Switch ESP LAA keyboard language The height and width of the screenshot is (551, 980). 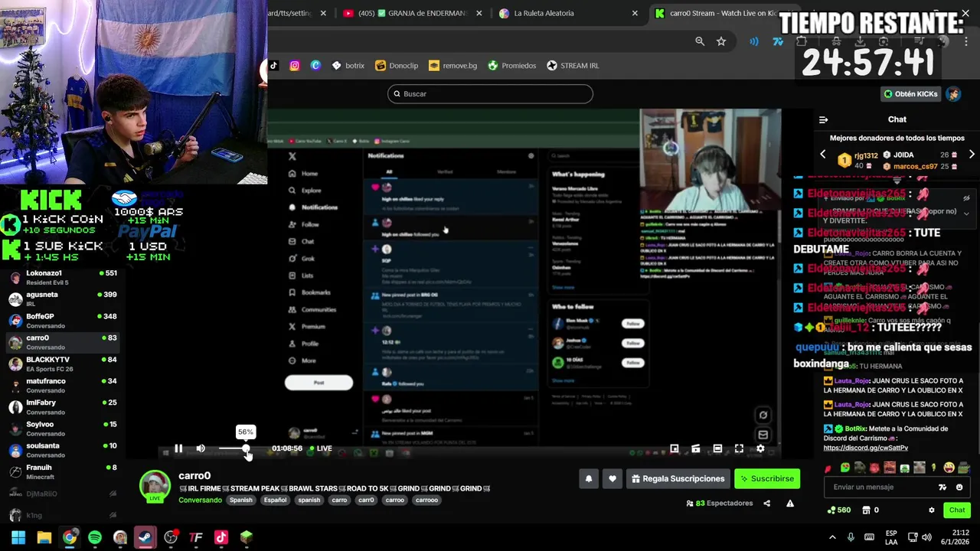point(891,537)
